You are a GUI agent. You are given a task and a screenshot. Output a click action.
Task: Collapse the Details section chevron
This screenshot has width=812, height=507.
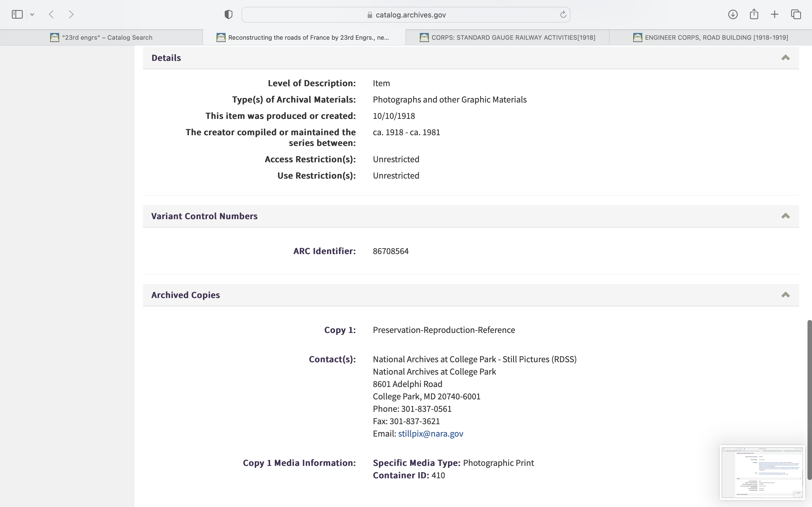pos(785,58)
